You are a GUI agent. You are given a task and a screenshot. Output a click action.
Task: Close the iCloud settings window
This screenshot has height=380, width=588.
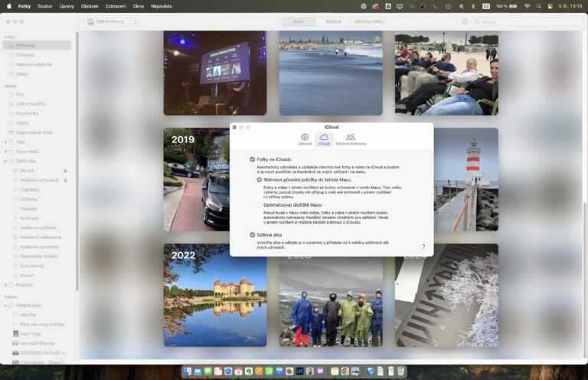pyautogui.click(x=234, y=127)
